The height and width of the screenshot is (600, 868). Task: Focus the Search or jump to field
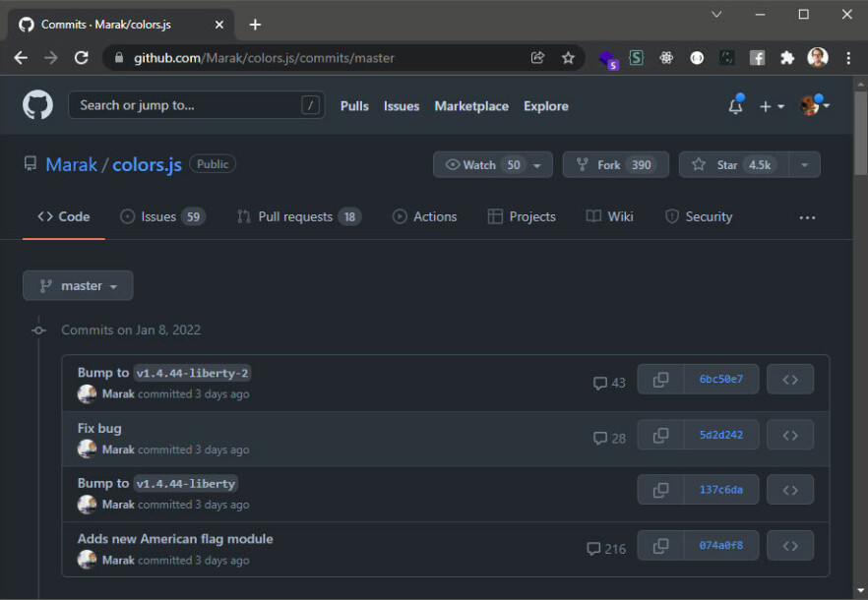[x=196, y=105]
